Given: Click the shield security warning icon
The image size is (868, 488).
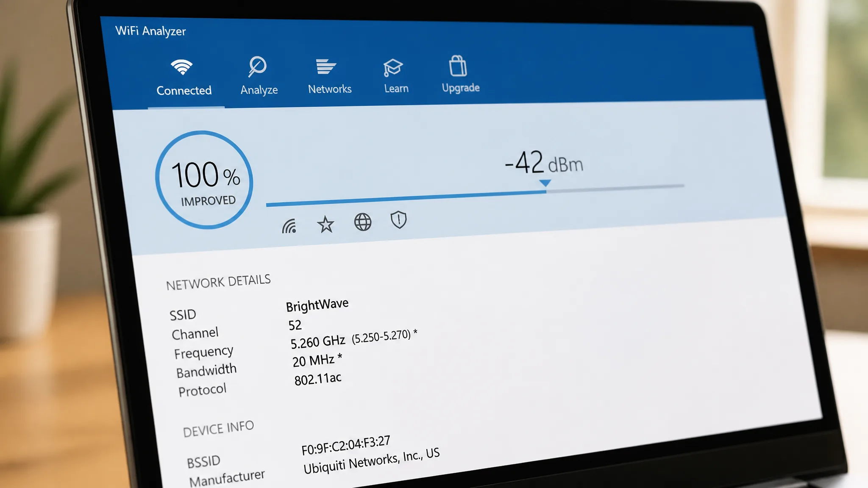Looking at the screenshot, I should tap(398, 220).
